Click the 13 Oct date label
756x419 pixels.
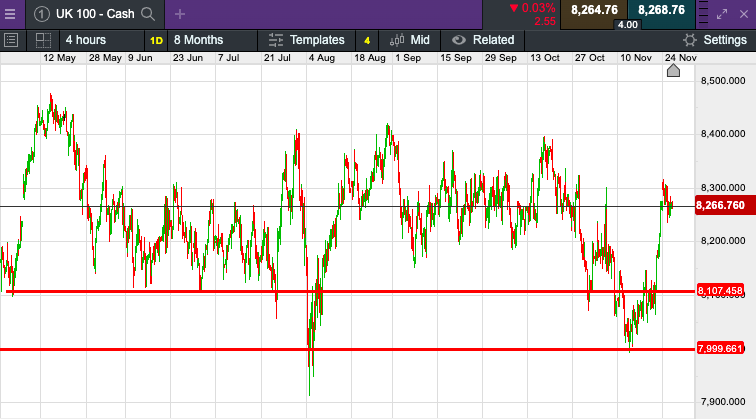[x=545, y=58]
